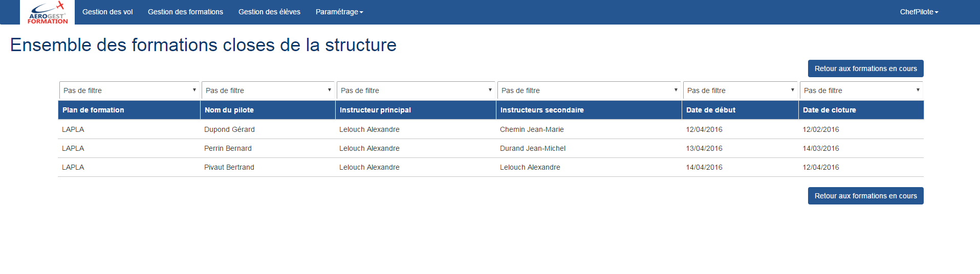980x274 pixels.
Task: Open the Nom du pilote filter dropdown
Action: point(268,90)
